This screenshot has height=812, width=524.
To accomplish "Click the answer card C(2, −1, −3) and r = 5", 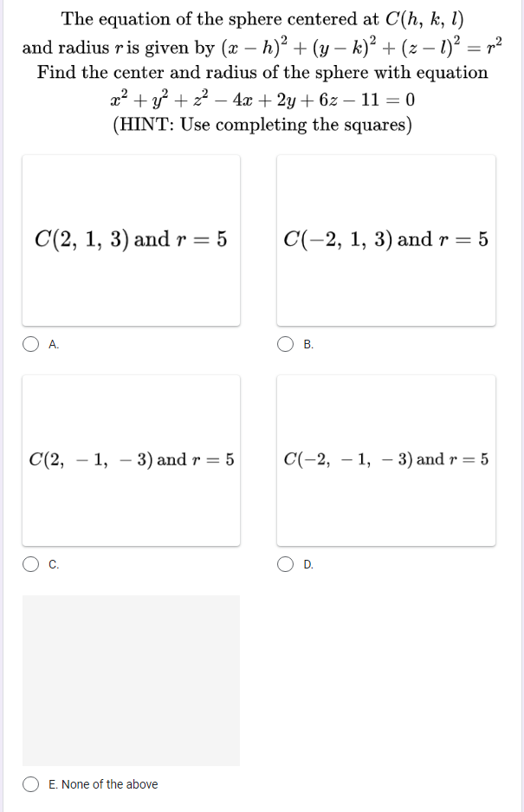I will point(131,461).
